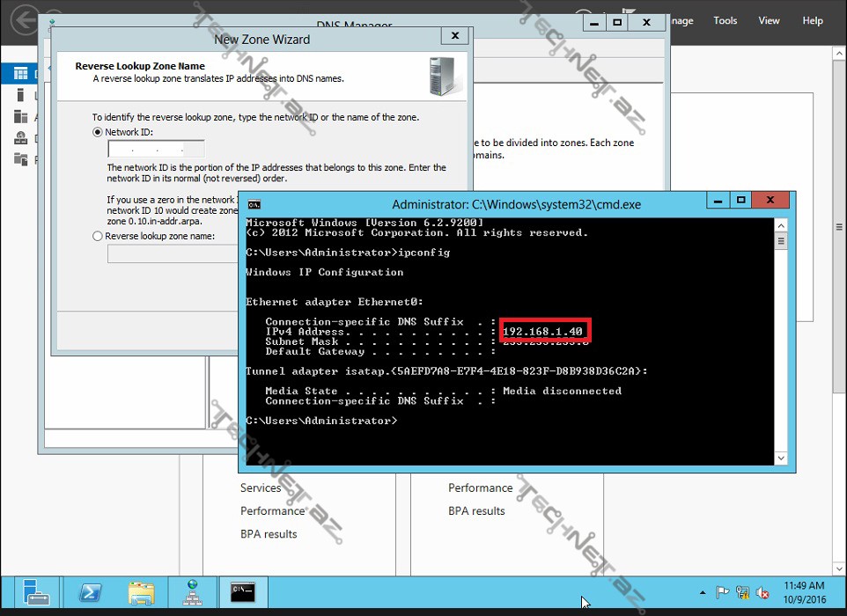847x616 pixels.
Task: Click the Network ID input field
Action: point(156,149)
